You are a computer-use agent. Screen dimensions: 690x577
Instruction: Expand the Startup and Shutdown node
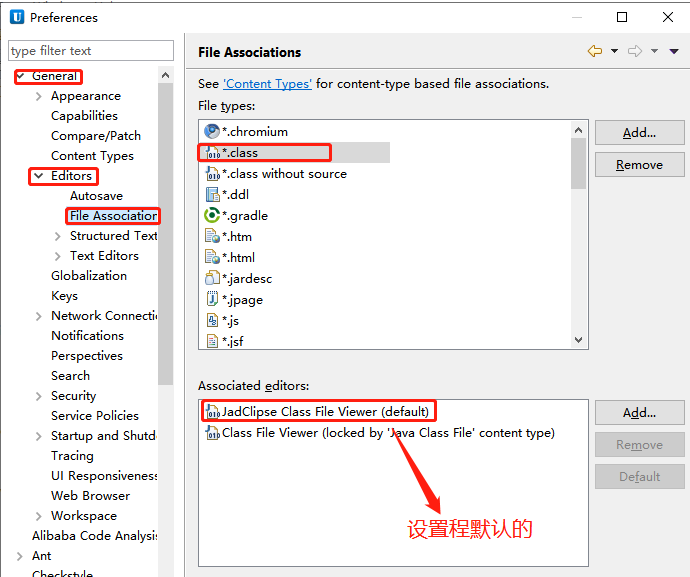tap(39, 436)
